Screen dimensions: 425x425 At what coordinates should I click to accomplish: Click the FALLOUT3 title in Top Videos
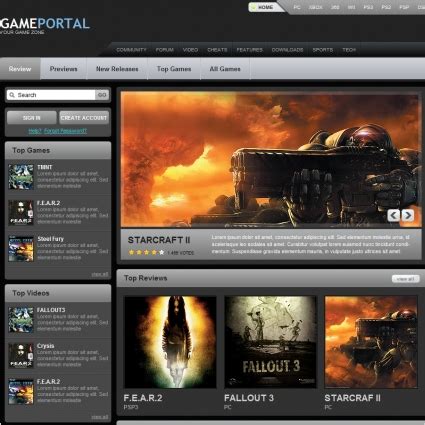(51, 310)
